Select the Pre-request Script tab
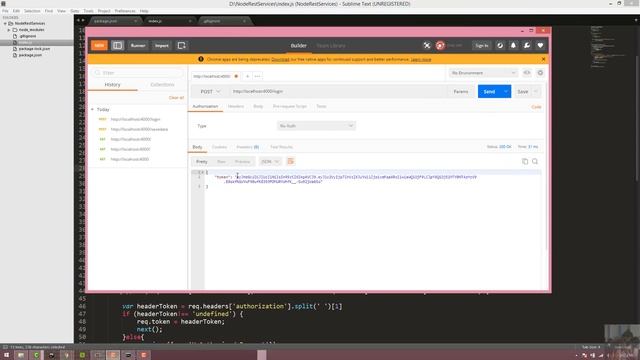This screenshot has width=640, height=360. [x=289, y=106]
